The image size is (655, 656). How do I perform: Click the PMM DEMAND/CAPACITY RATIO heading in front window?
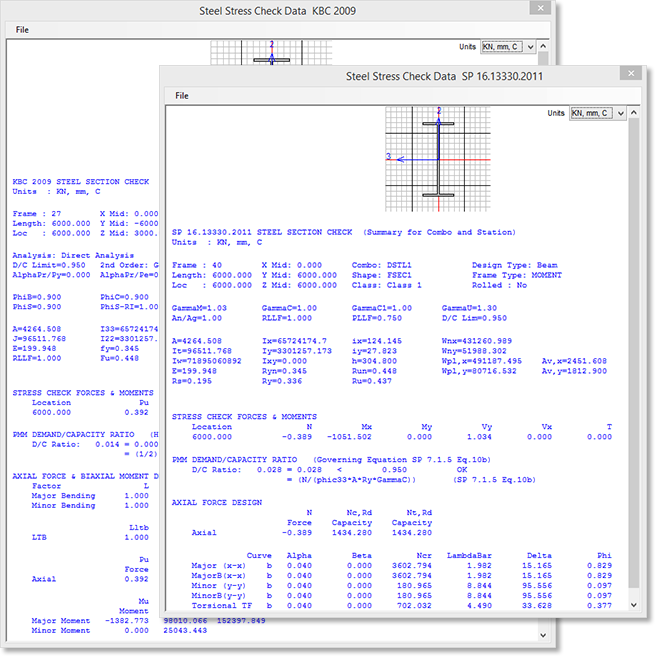[240, 457]
